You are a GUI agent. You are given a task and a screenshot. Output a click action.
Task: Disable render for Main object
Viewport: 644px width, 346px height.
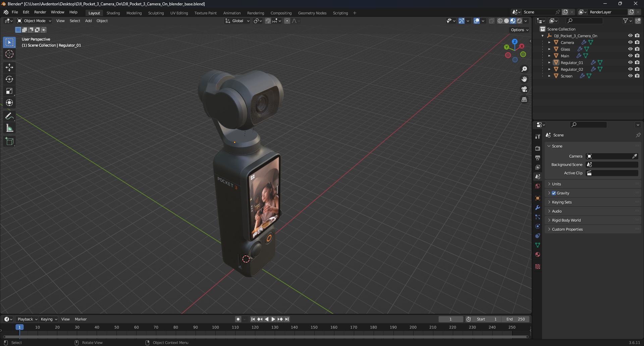point(637,56)
